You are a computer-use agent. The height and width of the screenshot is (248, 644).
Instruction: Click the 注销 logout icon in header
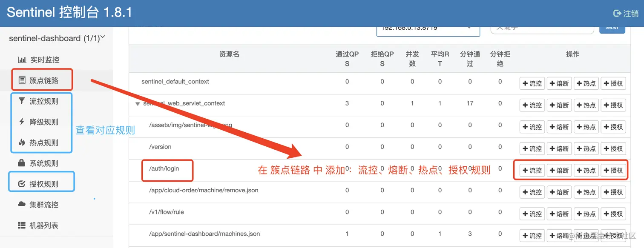[x=617, y=14]
